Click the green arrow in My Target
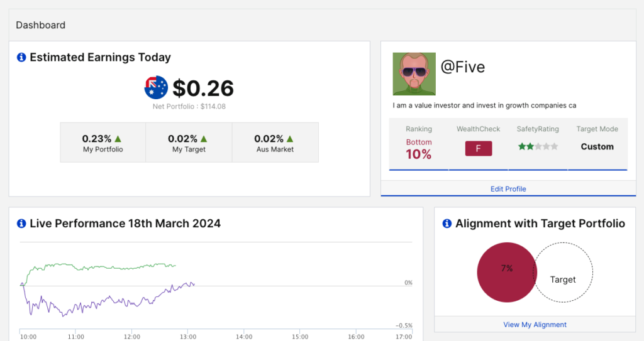The image size is (644, 341). point(203,138)
